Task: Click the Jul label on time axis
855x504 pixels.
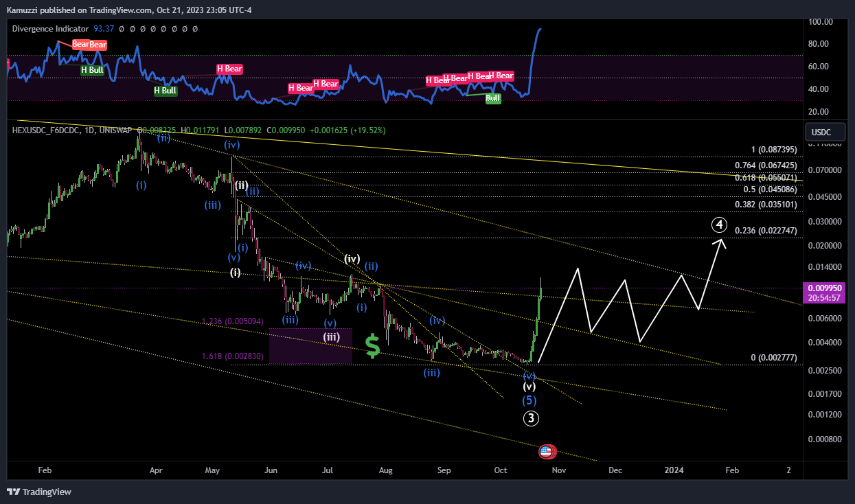Action: [x=328, y=470]
